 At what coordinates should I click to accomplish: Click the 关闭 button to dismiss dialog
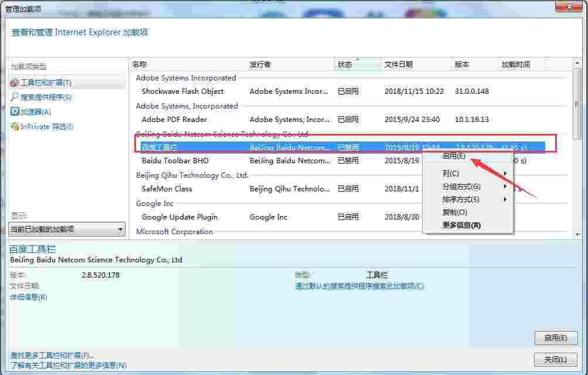pyautogui.click(x=555, y=359)
